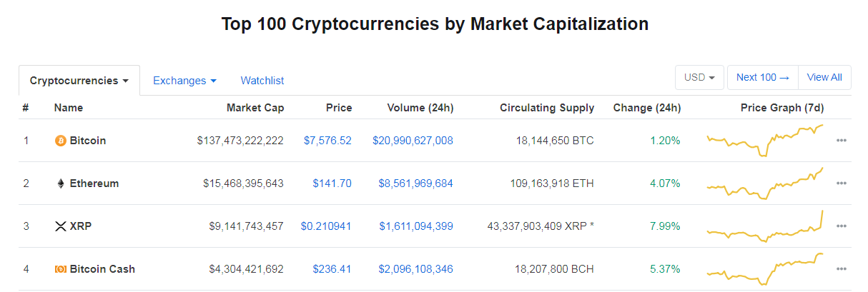Image resolution: width=868 pixels, height=292 pixels.
Task: Switch to the Watchlist tab
Action: 262,81
